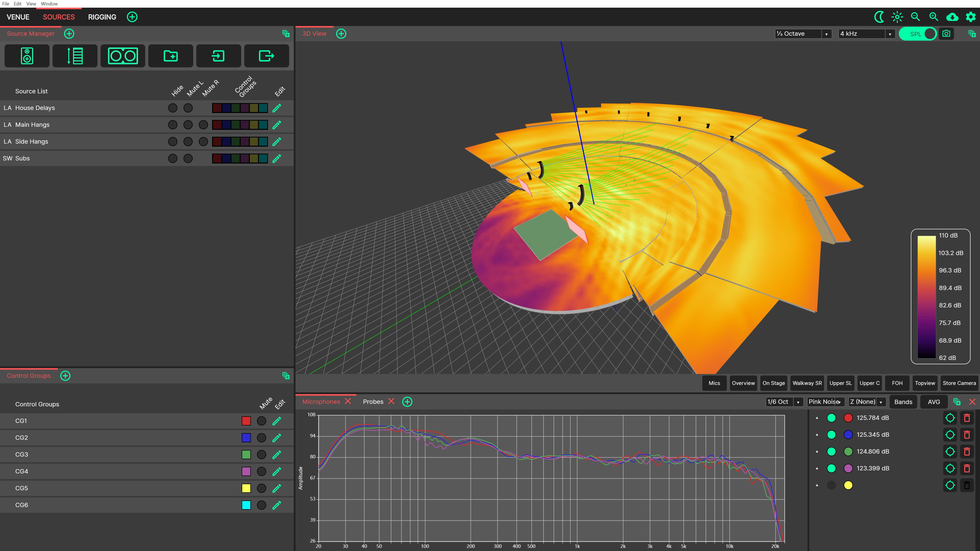The image size is (980, 551).
Task: Click the add loudspeaker source icon
Action: pyautogui.click(x=27, y=56)
